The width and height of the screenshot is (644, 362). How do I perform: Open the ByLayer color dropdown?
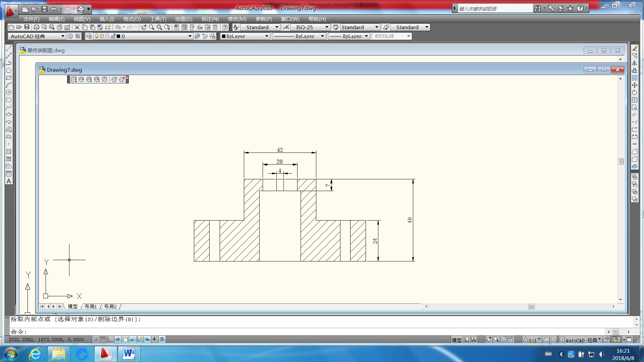(267, 36)
